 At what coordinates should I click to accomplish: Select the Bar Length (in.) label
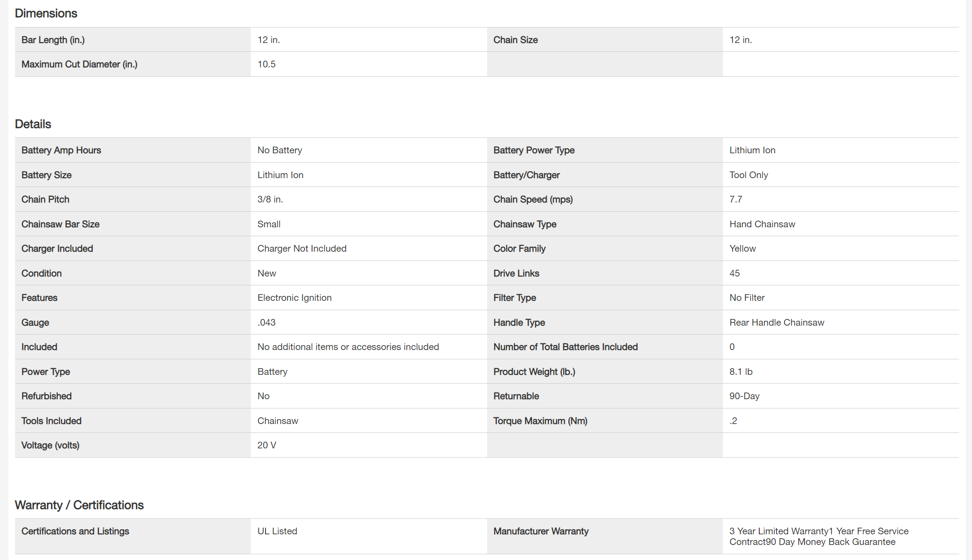click(x=53, y=40)
